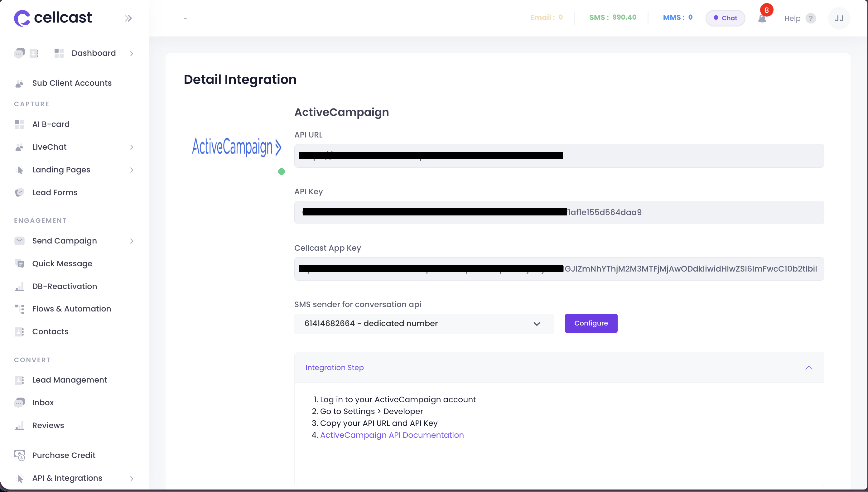
Task: Click the Cellcast logo
Action: (x=53, y=18)
